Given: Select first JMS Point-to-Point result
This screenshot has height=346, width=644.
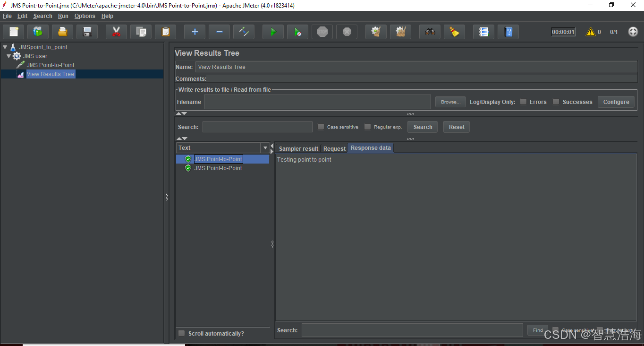Looking at the screenshot, I should point(218,159).
